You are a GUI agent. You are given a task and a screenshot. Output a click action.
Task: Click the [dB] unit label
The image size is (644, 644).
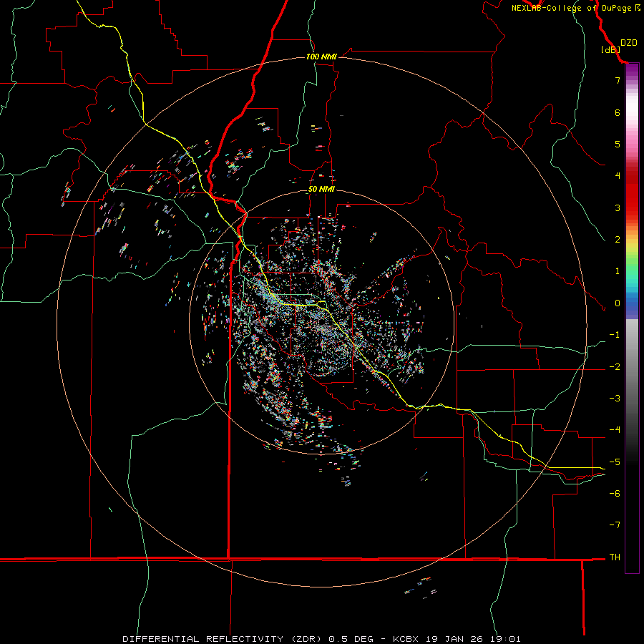click(x=611, y=49)
